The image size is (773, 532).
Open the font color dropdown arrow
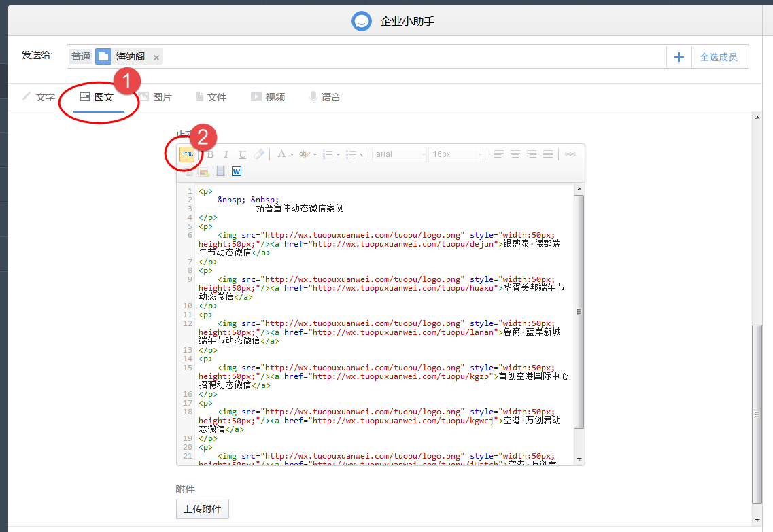tap(292, 155)
